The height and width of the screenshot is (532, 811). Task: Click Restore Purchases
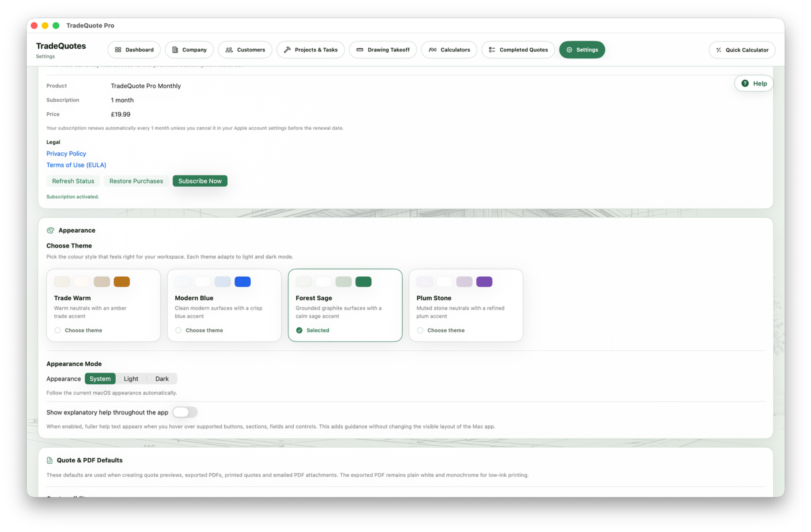coord(136,181)
